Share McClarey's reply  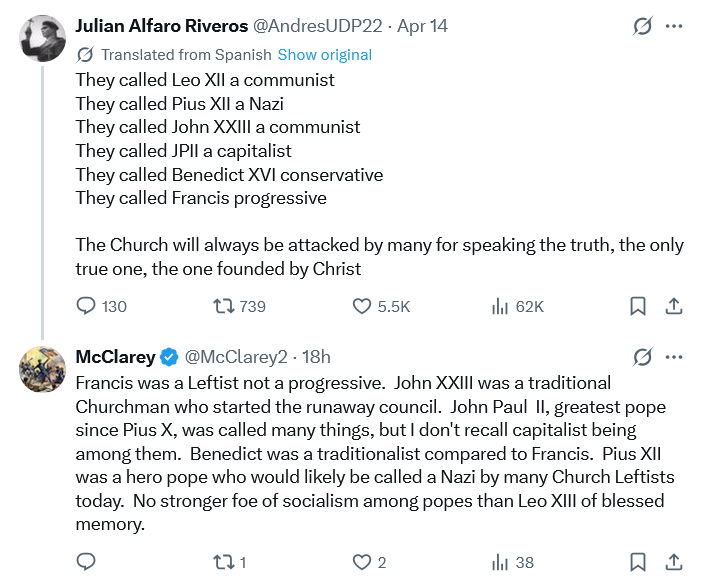point(674,562)
